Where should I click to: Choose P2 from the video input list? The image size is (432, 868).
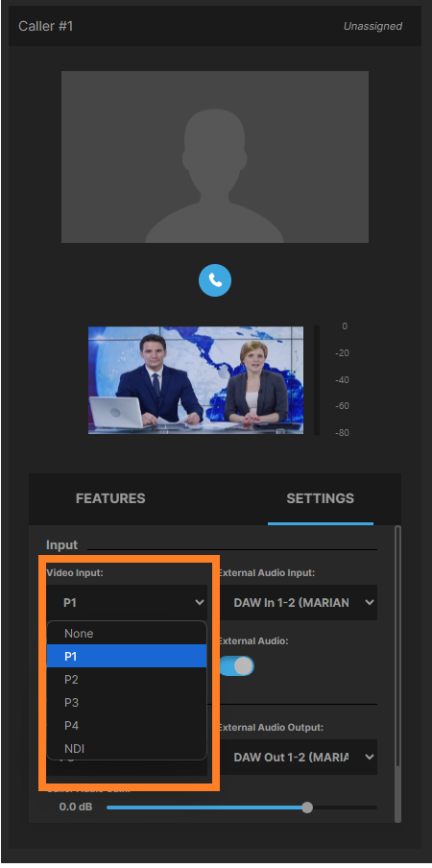pos(127,679)
